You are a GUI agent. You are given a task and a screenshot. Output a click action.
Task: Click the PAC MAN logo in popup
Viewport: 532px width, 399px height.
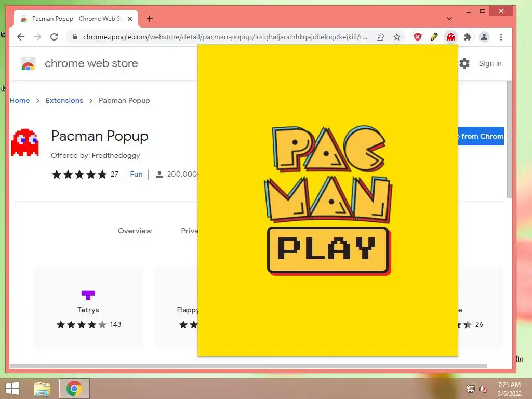(328, 174)
